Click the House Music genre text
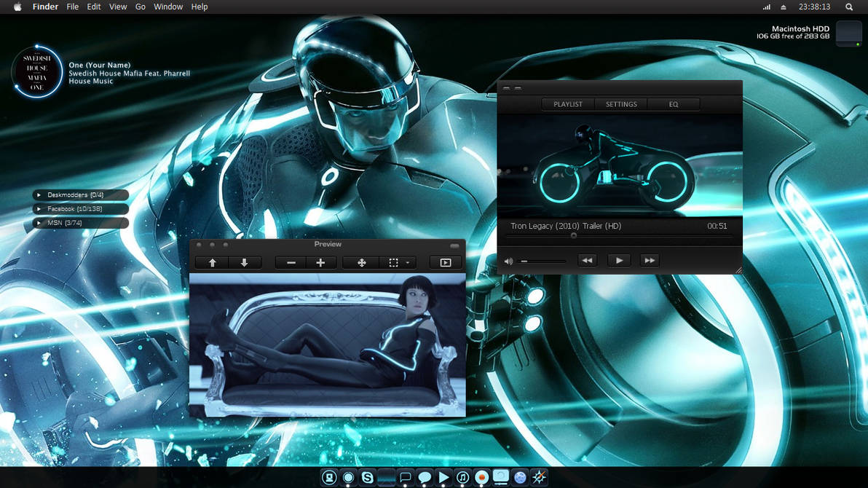Image resolution: width=868 pixels, height=488 pixels. (x=91, y=81)
